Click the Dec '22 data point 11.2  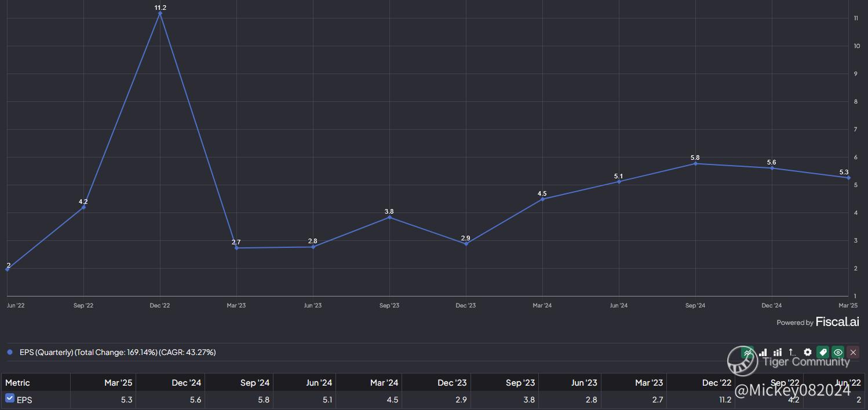pos(160,13)
